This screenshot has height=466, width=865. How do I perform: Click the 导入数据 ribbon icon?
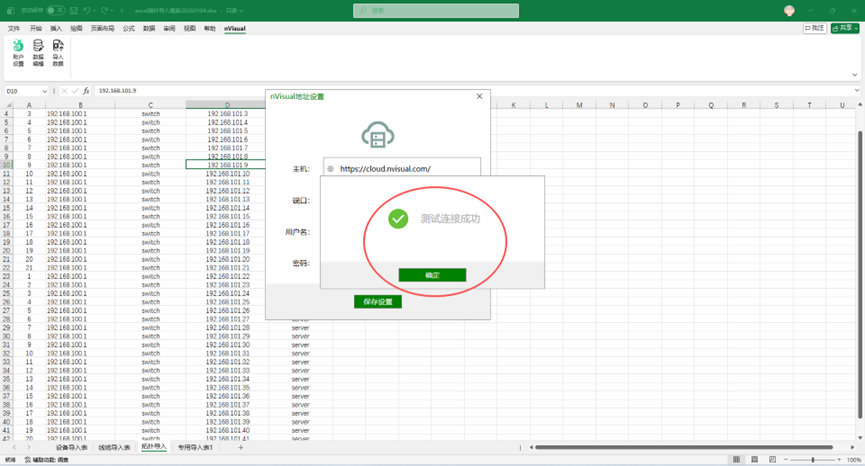click(57, 53)
